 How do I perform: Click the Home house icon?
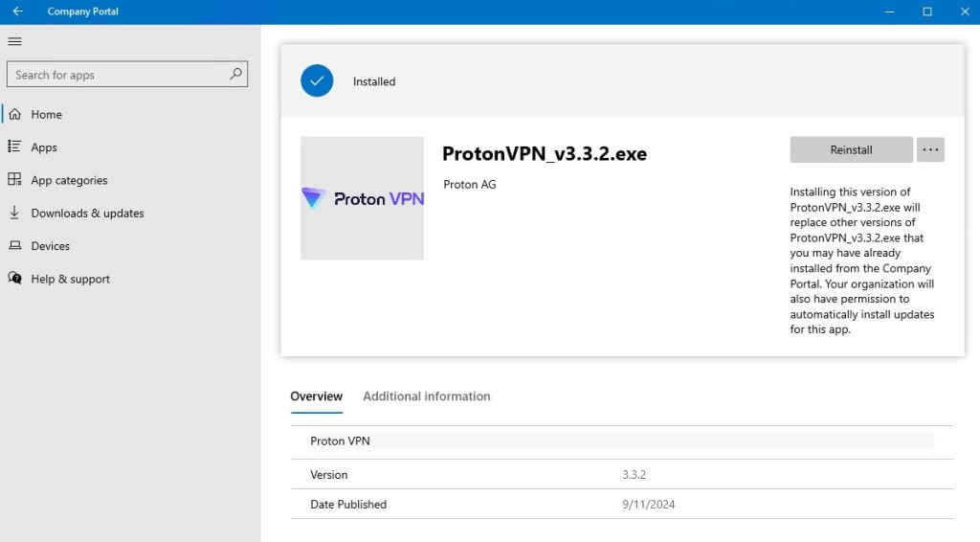click(14, 114)
